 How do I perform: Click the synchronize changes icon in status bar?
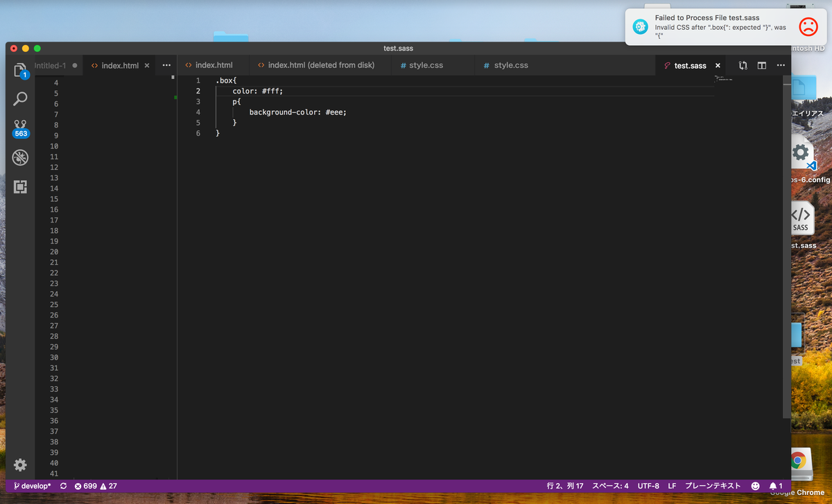(x=64, y=486)
